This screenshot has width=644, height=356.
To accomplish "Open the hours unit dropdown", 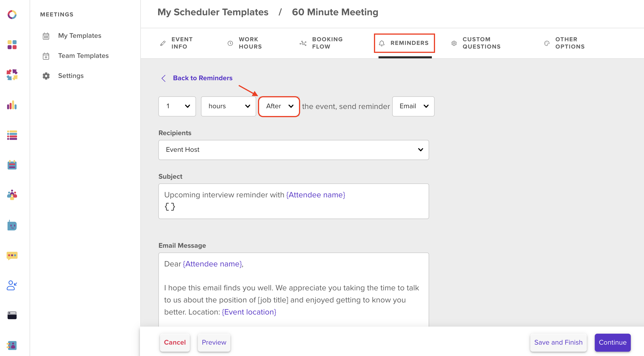I will [x=229, y=106].
